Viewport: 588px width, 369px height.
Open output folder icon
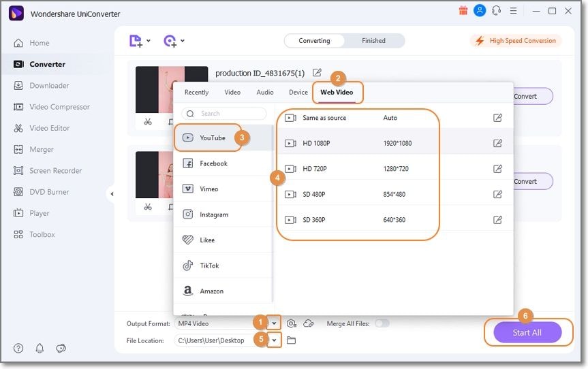292,340
